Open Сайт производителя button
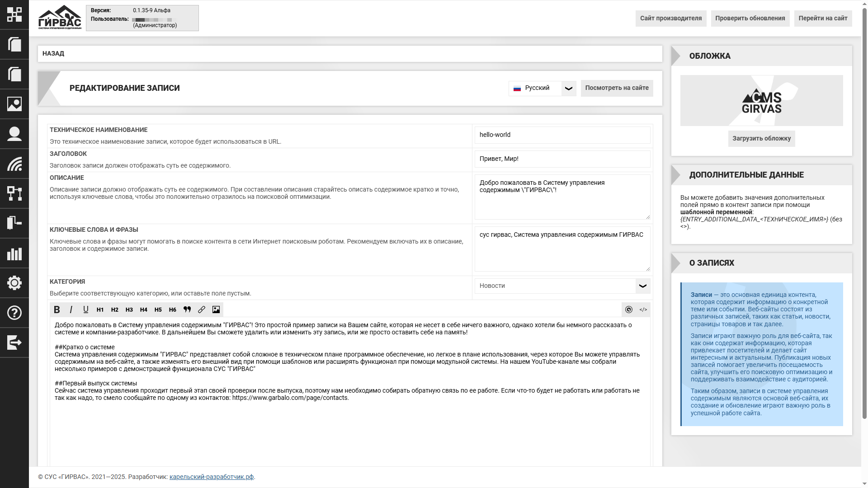Image resolution: width=868 pixels, height=488 pixels. [671, 18]
